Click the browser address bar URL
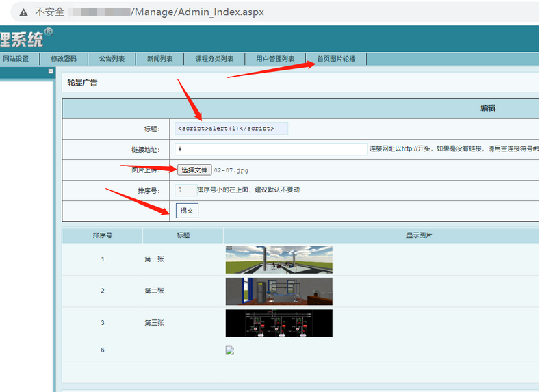 [x=197, y=12]
